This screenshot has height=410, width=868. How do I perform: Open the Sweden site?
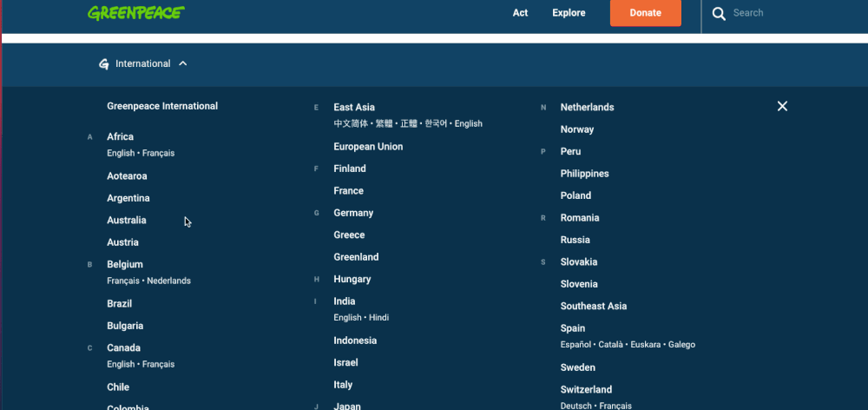[x=577, y=367]
